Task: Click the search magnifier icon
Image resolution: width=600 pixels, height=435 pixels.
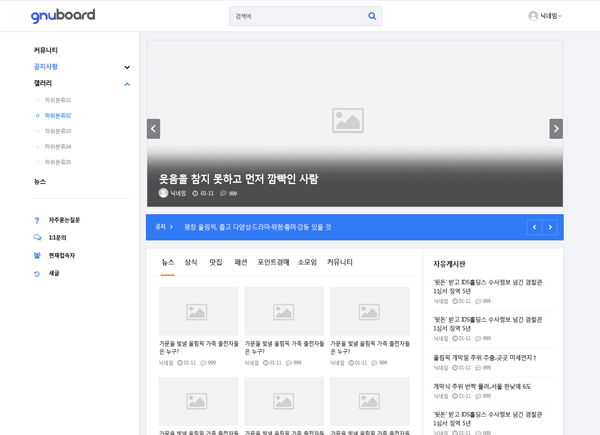Action: pos(372,16)
